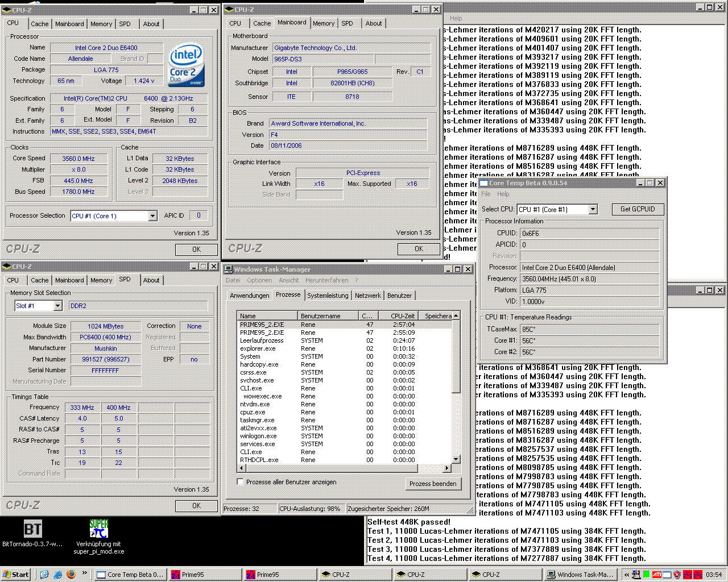This screenshot has width=728, height=582.
Task: Click the process list scroll-down arrow
Action: (456, 459)
